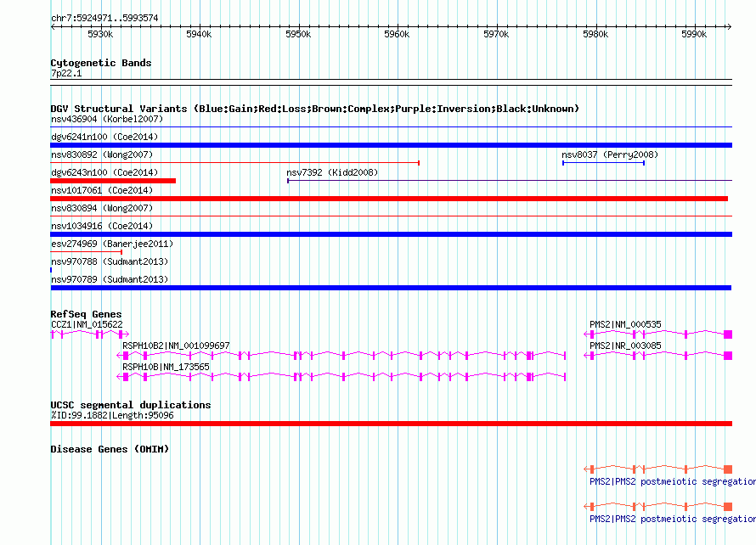This screenshot has width=756, height=545.
Task: Select variant nsv970788 (Sudmant2013) label
Action: pyautogui.click(x=110, y=261)
